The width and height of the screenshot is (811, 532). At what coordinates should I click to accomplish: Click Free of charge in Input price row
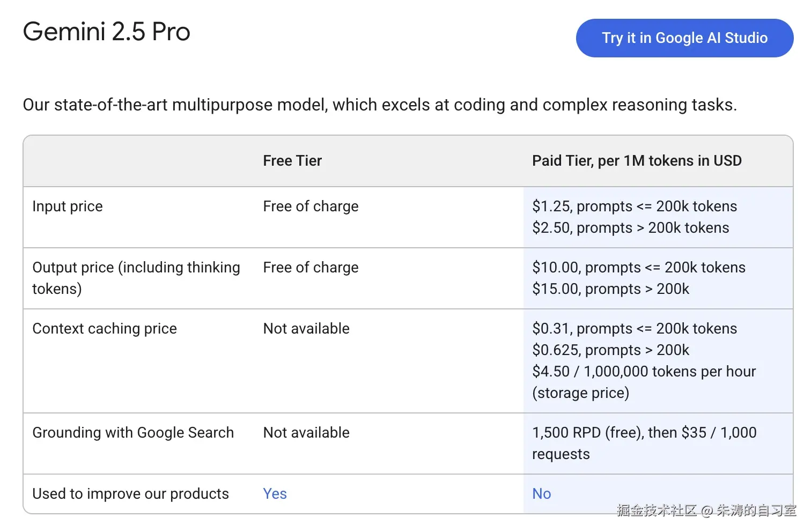pos(311,206)
